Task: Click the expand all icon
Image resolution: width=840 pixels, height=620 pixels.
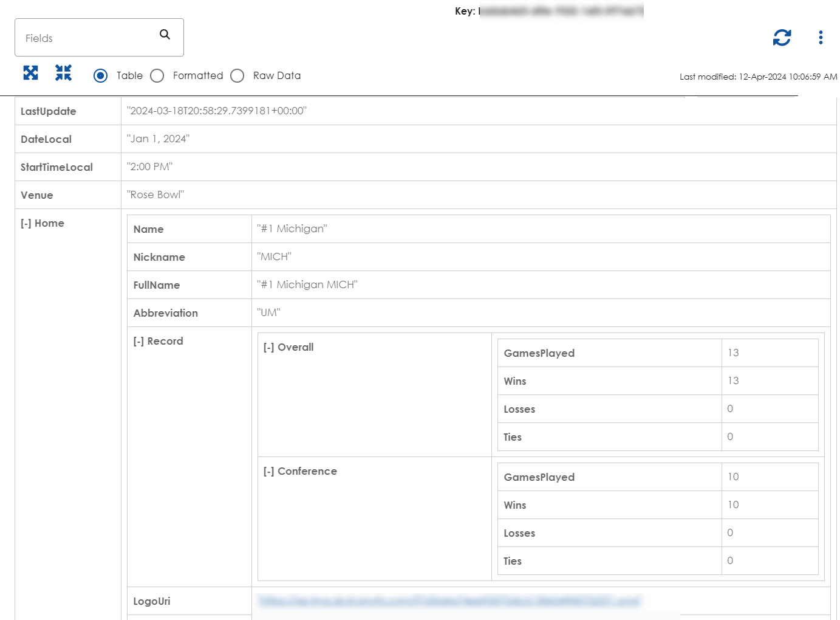Action: coord(30,73)
